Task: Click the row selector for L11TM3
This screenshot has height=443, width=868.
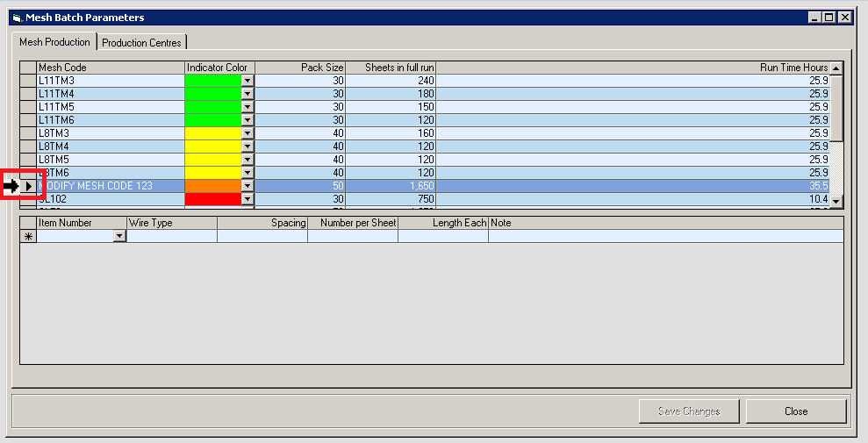Action: pyautogui.click(x=28, y=81)
